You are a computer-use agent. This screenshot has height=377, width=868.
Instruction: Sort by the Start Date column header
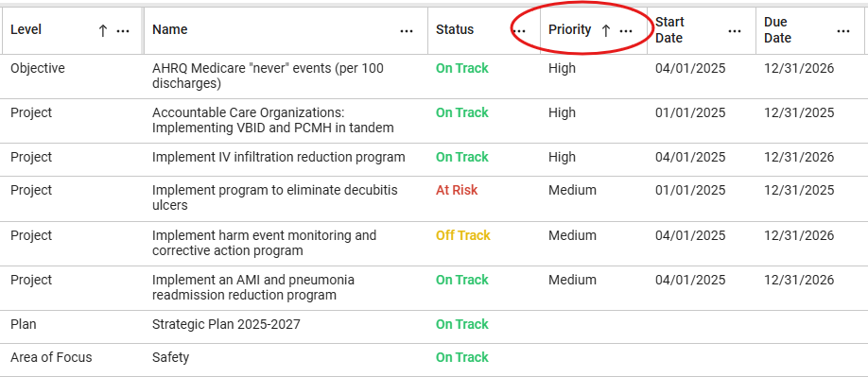(669, 30)
